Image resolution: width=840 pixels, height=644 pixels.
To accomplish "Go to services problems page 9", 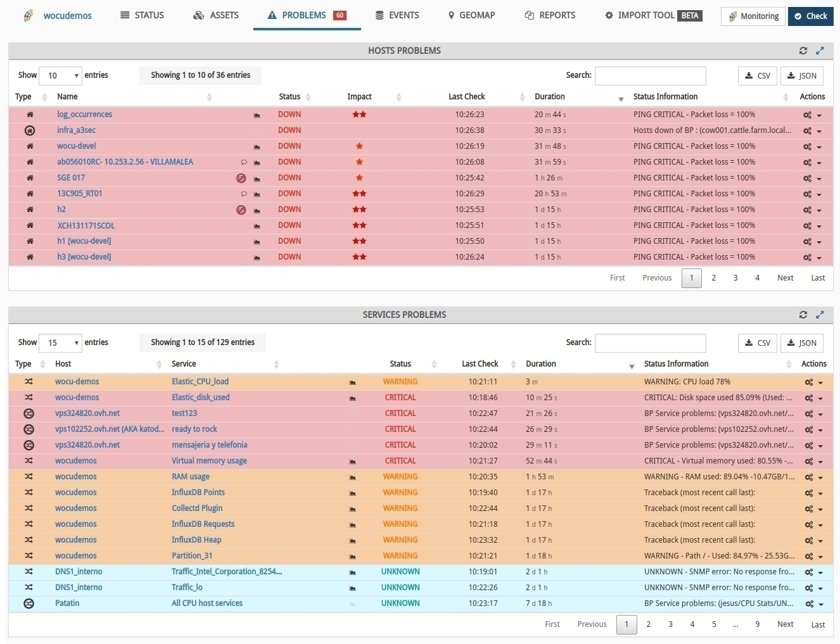I will click(758, 624).
